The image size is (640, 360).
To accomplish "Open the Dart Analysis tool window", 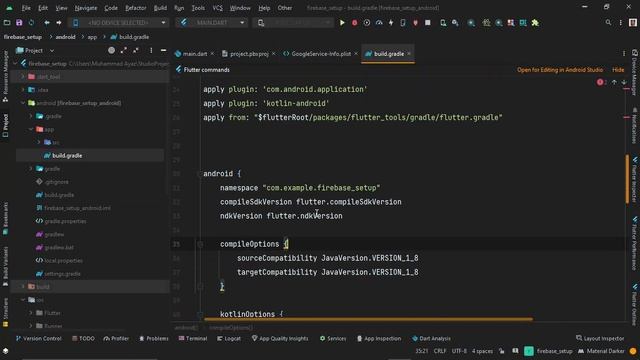I will click(x=431, y=338).
